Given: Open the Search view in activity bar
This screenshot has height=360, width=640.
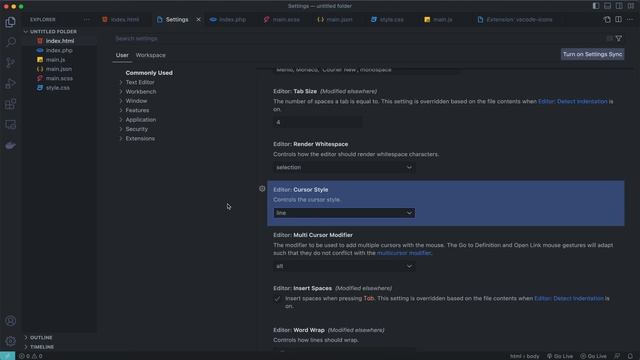Looking at the screenshot, I should (10, 42).
